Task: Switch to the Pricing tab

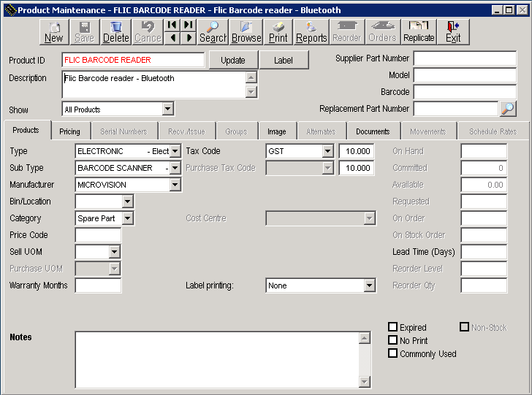Action: pyautogui.click(x=70, y=131)
